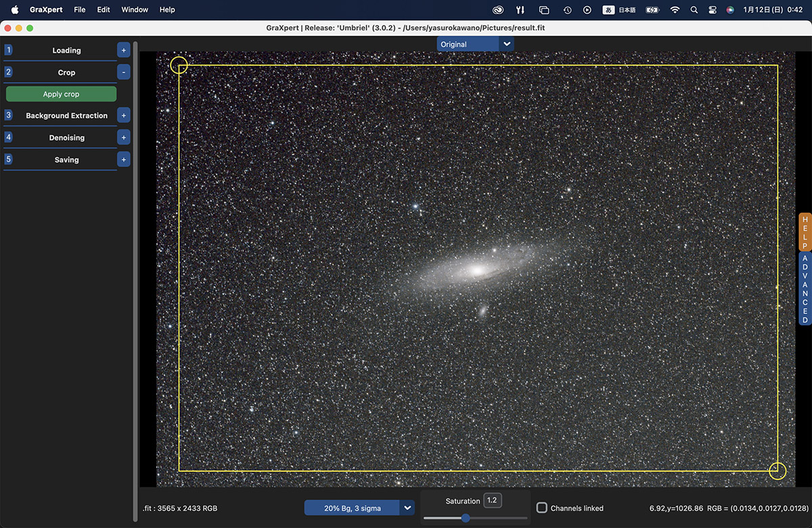The image size is (812, 528).
Task: Open the File menu
Action: 80,10
